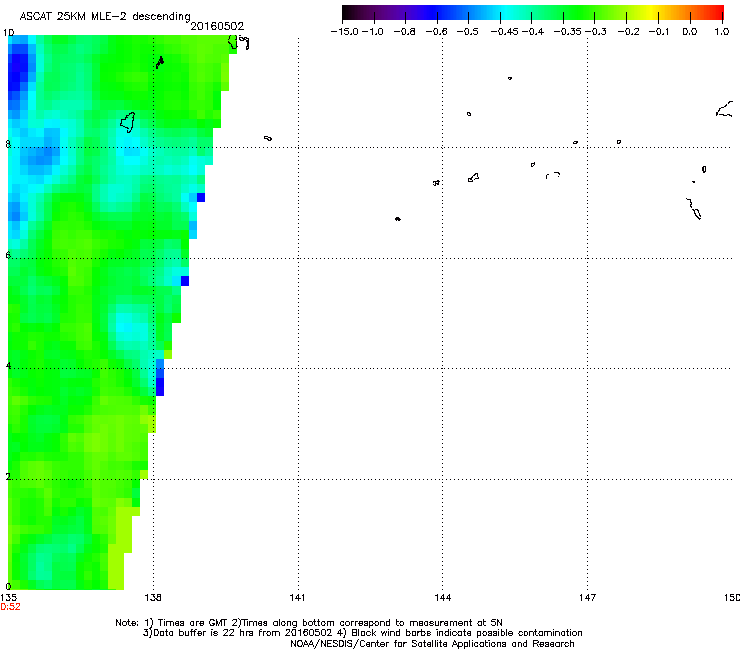
Task: Click the ASCAT 25KM MLE-2 descending title
Action: pos(105,17)
